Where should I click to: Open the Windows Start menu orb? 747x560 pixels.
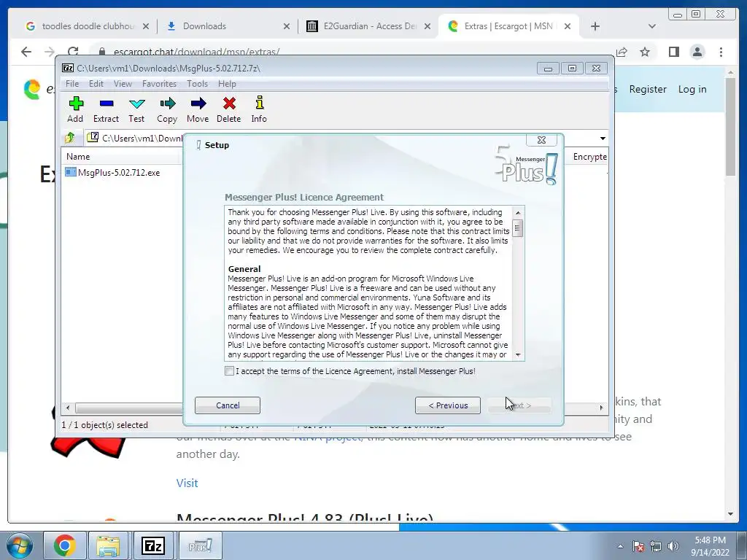(x=20, y=545)
